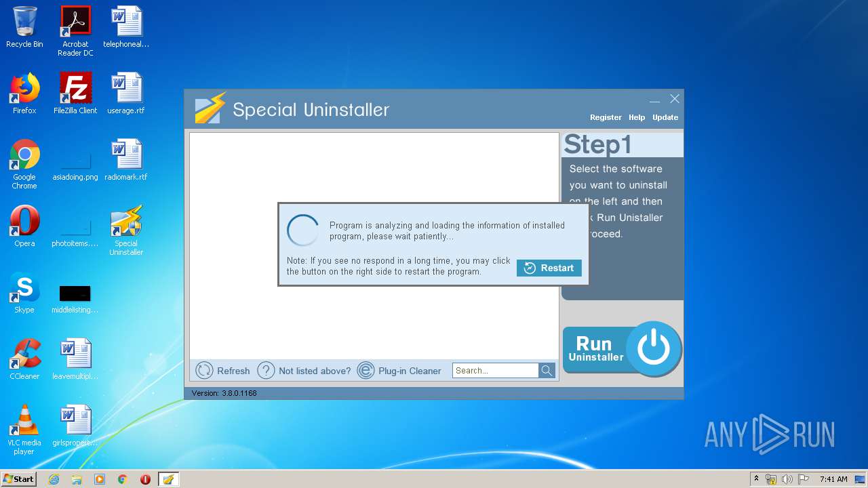Click the Step1 heading
The image size is (868, 488).
pyautogui.click(x=597, y=144)
